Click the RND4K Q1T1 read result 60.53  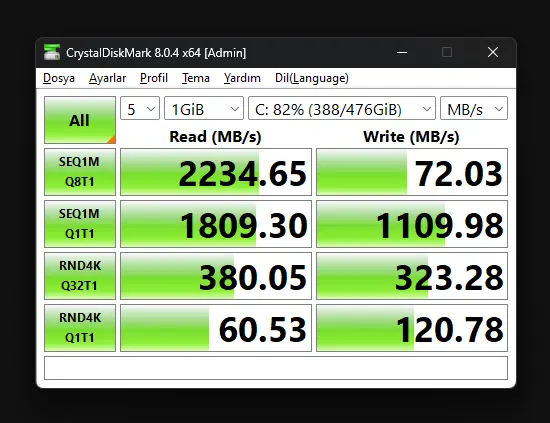coord(216,328)
